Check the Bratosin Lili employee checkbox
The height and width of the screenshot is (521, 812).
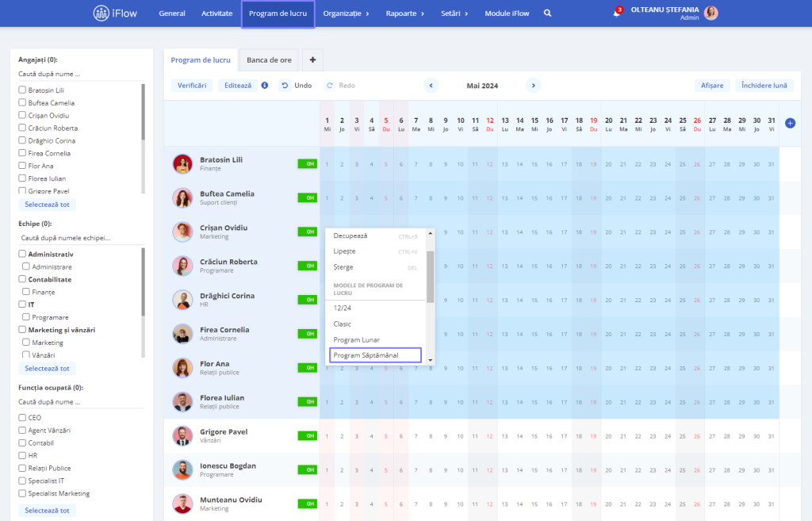click(22, 90)
